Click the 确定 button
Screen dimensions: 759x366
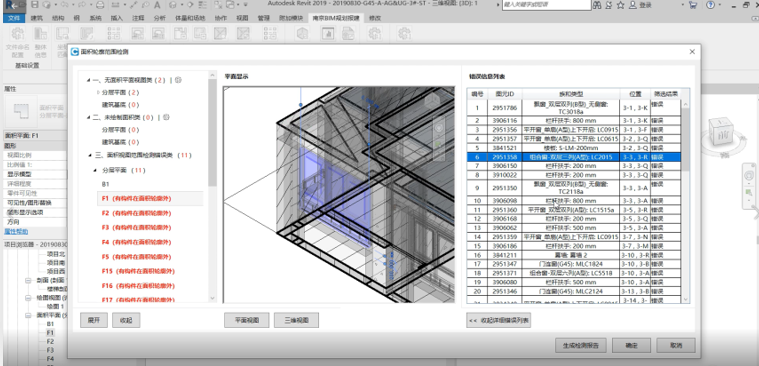tap(631, 346)
